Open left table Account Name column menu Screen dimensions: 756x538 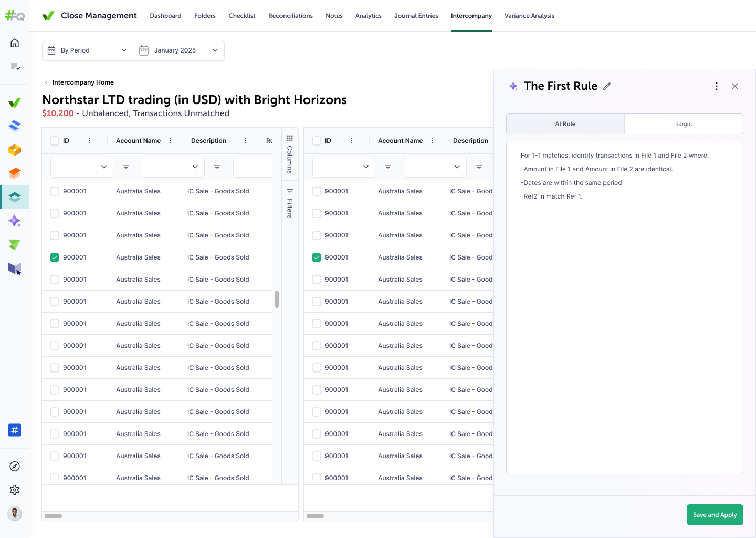[x=170, y=141]
